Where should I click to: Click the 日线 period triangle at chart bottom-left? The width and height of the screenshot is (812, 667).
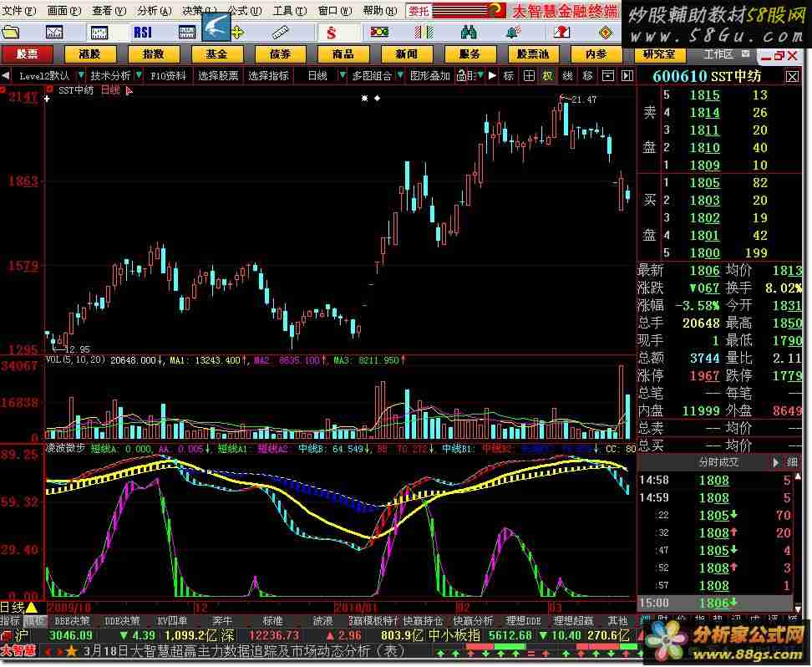coord(31,607)
